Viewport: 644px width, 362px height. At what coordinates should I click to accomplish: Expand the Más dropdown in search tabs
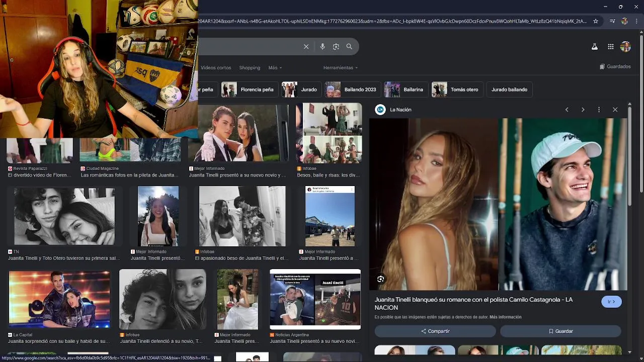(x=275, y=68)
